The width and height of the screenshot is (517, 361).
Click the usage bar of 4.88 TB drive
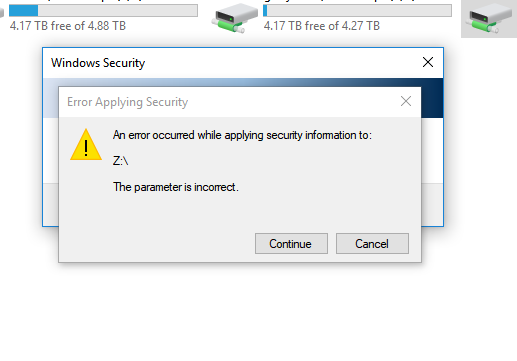tap(103, 11)
